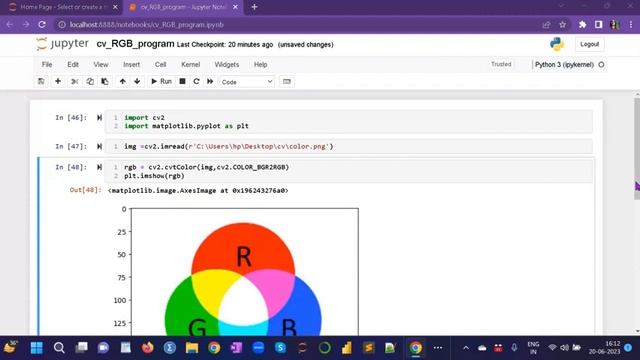
Task: Open volume control in system tray
Action: point(564,348)
